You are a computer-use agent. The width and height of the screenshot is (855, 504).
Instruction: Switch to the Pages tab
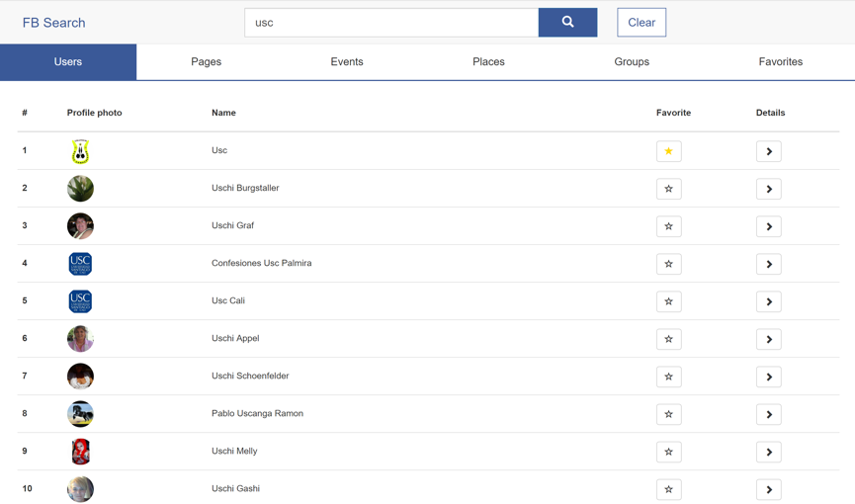(x=206, y=62)
